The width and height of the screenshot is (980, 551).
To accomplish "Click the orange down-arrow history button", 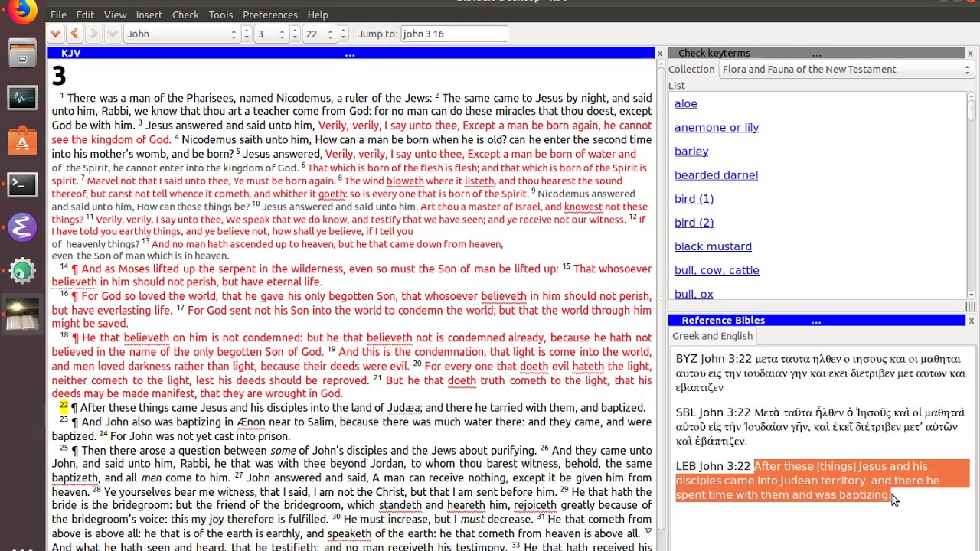I will point(55,34).
